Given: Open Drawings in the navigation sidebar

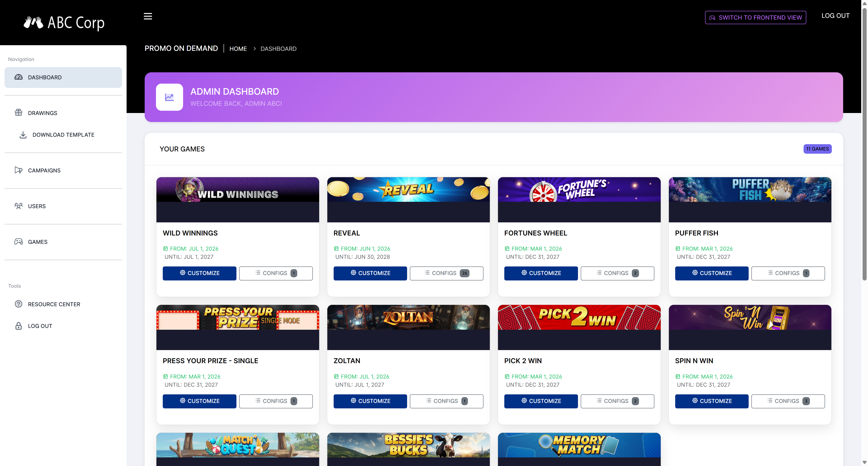Looking at the screenshot, I should click(63, 113).
